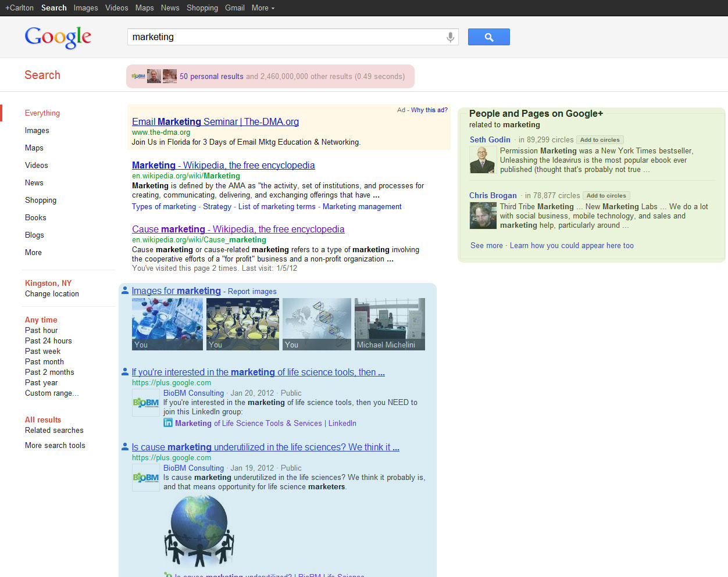Click Seth Godin's profile photo
Image resolution: width=728 pixels, height=577 pixels.
click(482, 160)
